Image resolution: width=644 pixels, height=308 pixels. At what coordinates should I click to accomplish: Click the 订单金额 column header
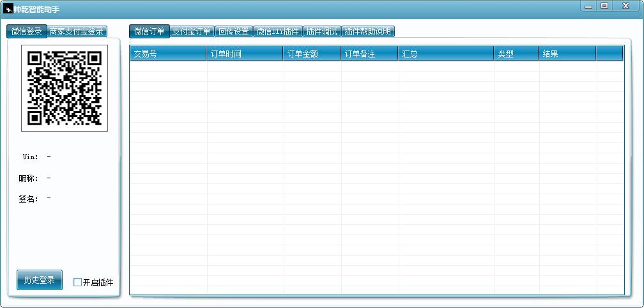[x=312, y=54]
